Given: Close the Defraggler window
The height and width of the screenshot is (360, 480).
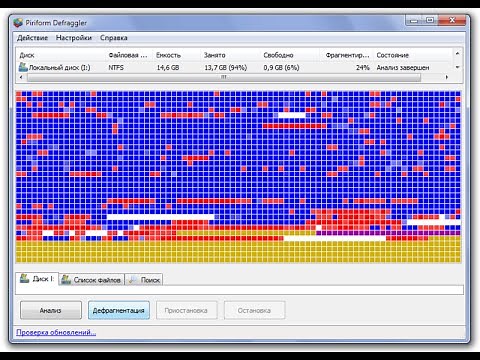Looking at the screenshot, I should pyautogui.click(x=452, y=20).
